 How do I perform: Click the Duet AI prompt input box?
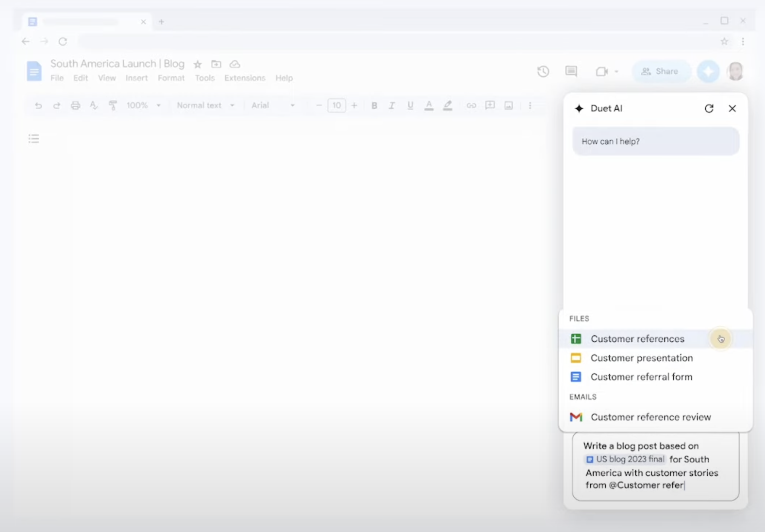(656, 466)
